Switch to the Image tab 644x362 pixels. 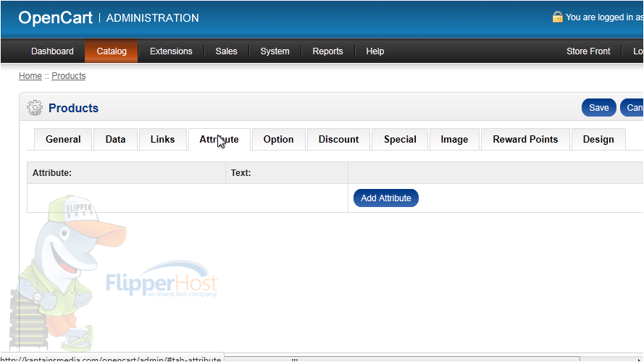coord(454,140)
